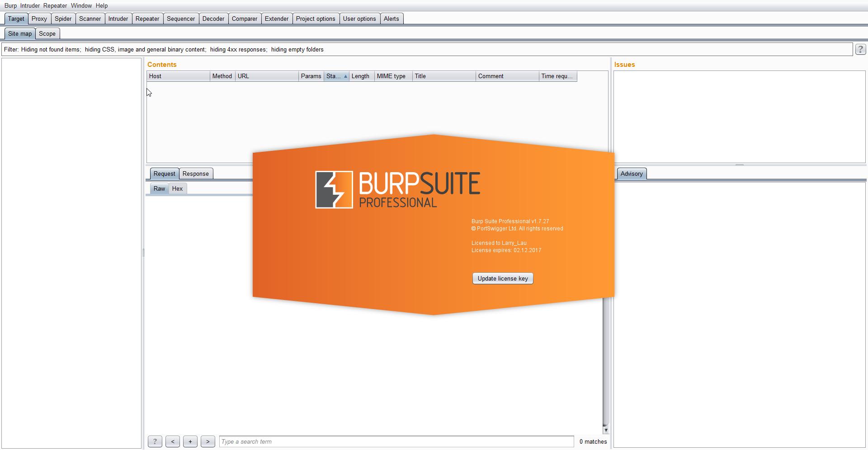The height and width of the screenshot is (450, 868).
Task: Click the plus search options button
Action: coord(190,442)
